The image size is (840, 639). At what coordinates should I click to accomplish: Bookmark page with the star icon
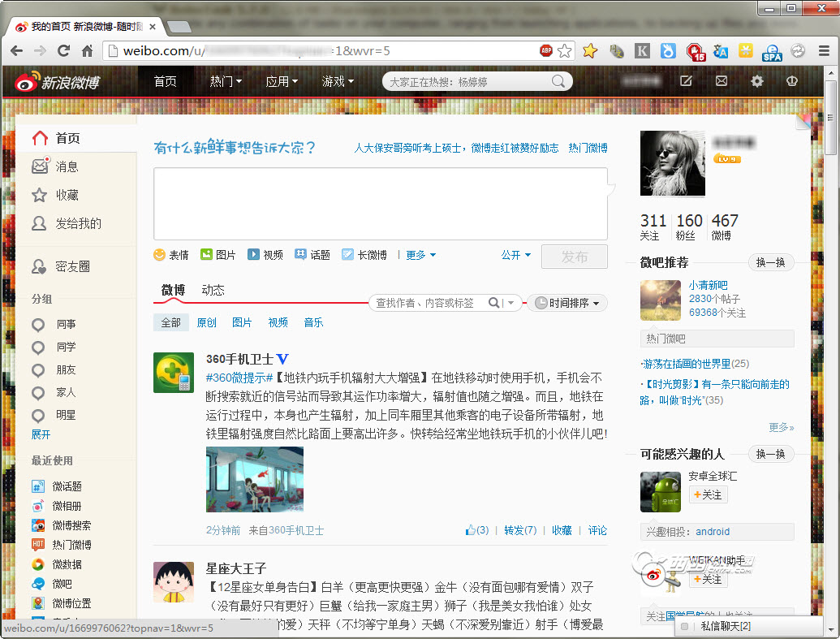(564, 51)
